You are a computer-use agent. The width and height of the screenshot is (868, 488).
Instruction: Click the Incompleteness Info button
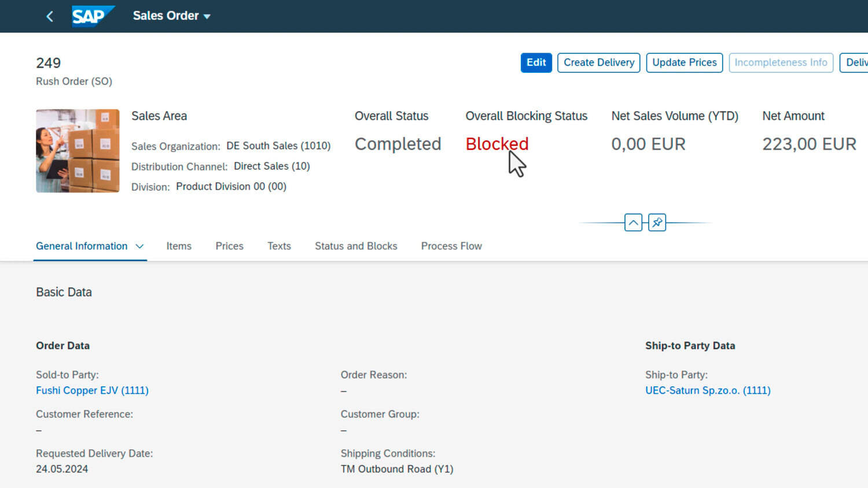coord(781,62)
